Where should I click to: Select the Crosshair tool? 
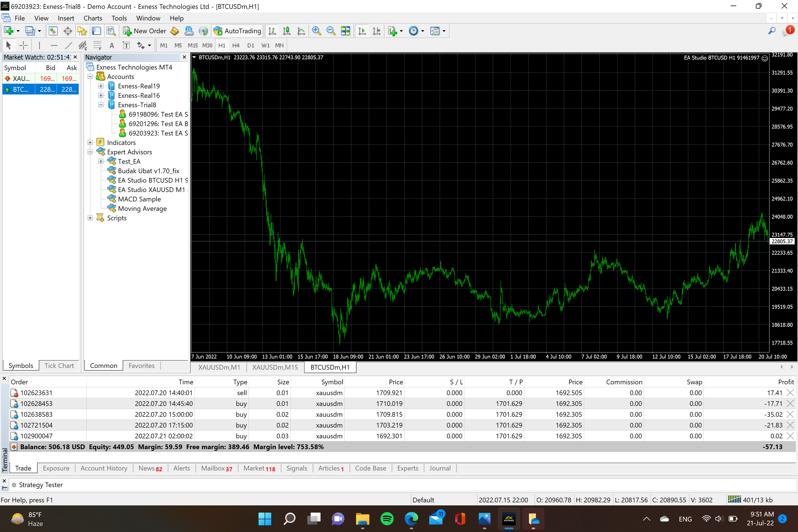23,45
